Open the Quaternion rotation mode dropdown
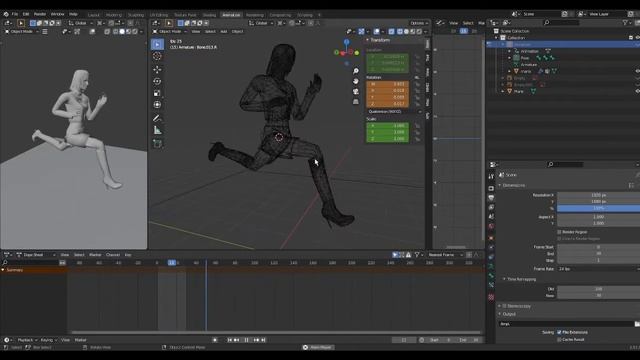This screenshot has width=640, height=360. click(x=395, y=111)
